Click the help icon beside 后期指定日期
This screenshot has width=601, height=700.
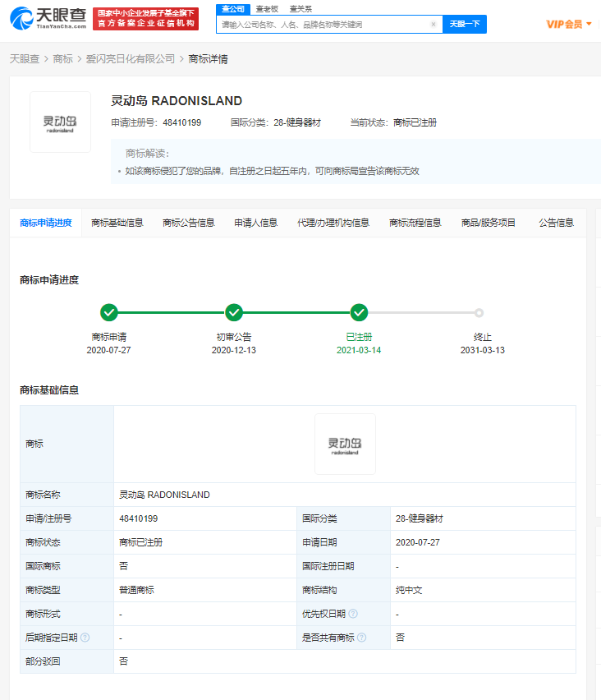pos(85,638)
